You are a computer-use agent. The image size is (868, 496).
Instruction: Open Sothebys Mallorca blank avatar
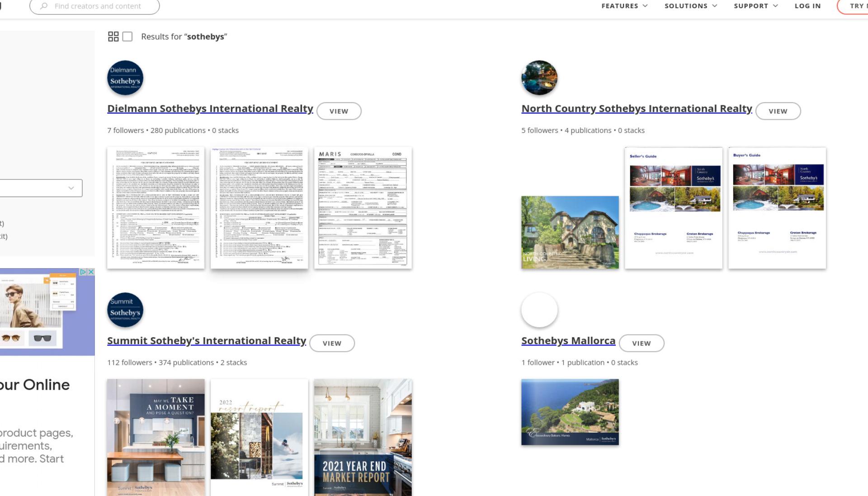[539, 310]
